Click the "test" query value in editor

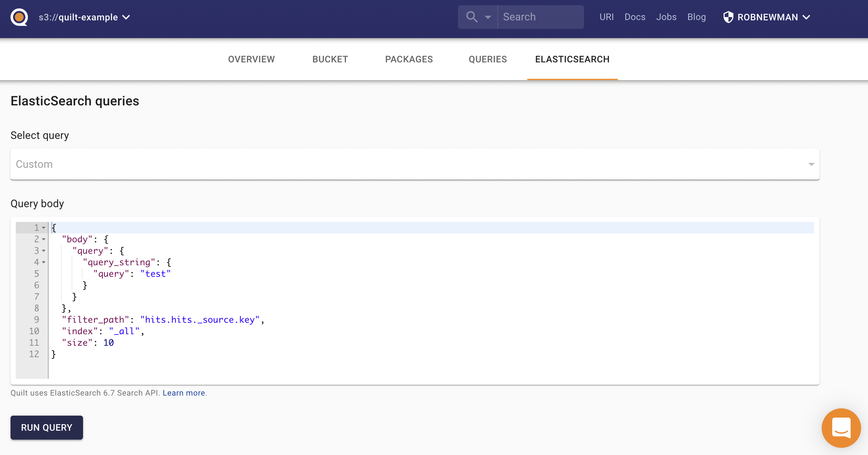tap(155, 274)
